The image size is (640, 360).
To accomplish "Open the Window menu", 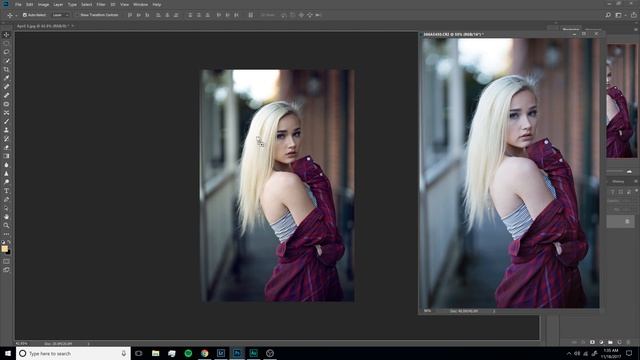I will (x=140, y=4).
